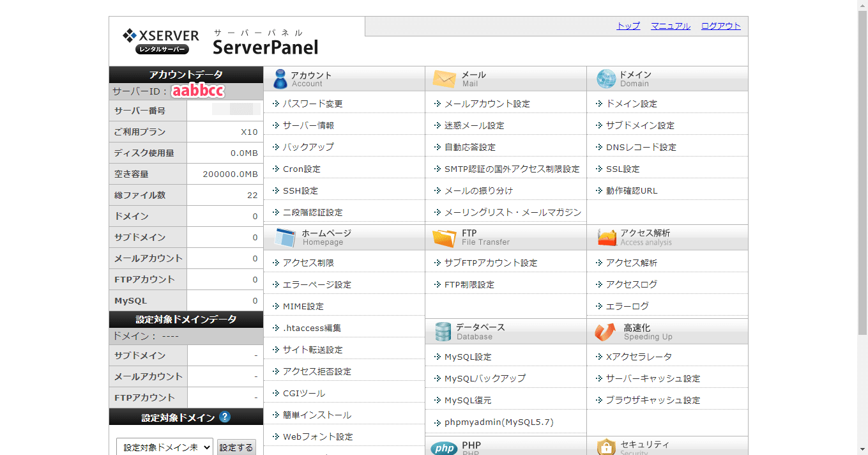Screen dimensions: 868x455
Task: Open エラーページ設定
Action: coord(317,284)
